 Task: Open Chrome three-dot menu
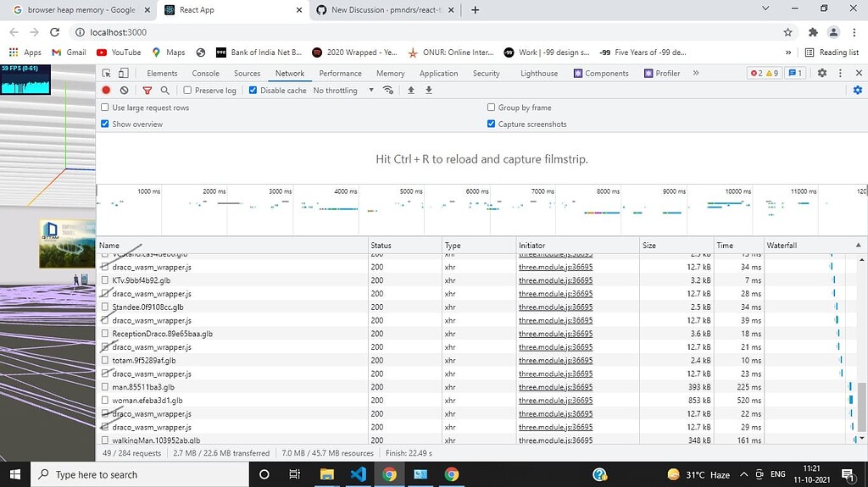tap(855, 32)
